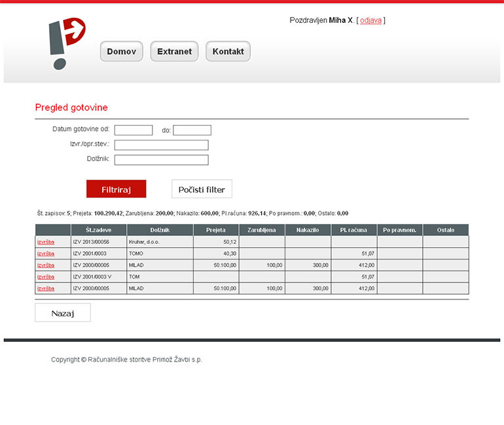Viewport: 504px width, 425px height.
Task: Go back with Nazaj button
Action: tap(63, 313)
